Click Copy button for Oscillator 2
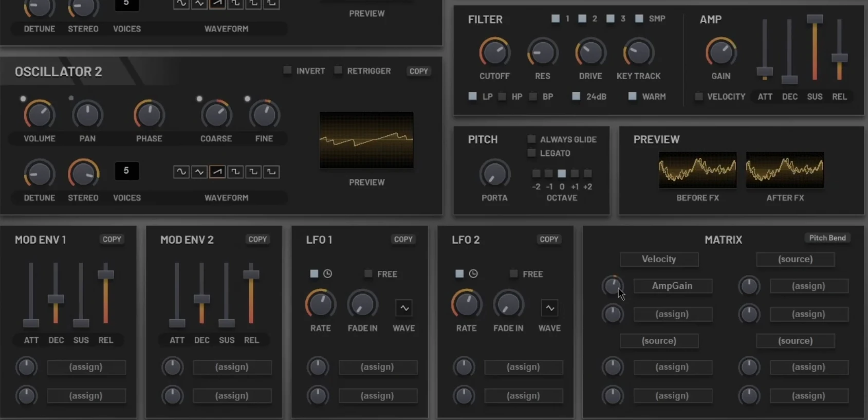This screenshot has width=868, height=420. coord(418,71)
